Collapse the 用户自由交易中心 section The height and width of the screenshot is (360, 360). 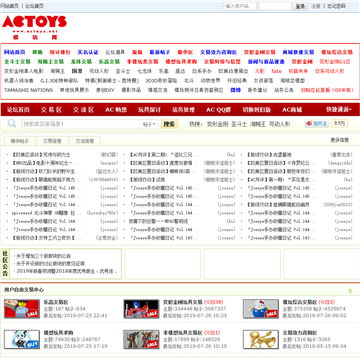(x=350, y=291)
